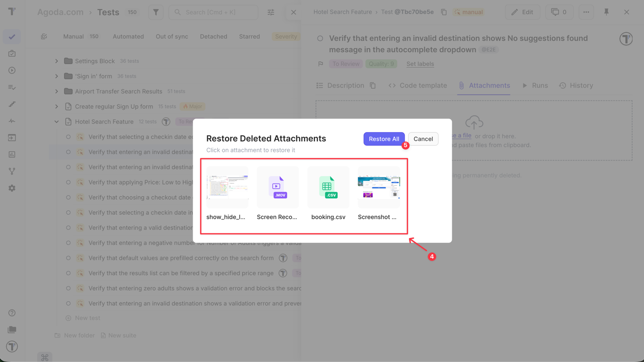Open the filter funnel next to Tests
This screenshot has height=362, width=644.
tap(155, 12)
